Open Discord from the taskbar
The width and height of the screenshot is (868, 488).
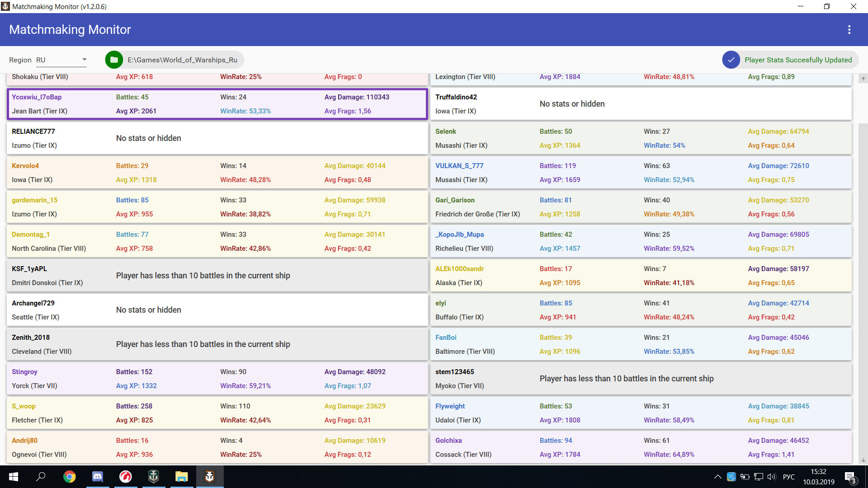click(97, 477)
